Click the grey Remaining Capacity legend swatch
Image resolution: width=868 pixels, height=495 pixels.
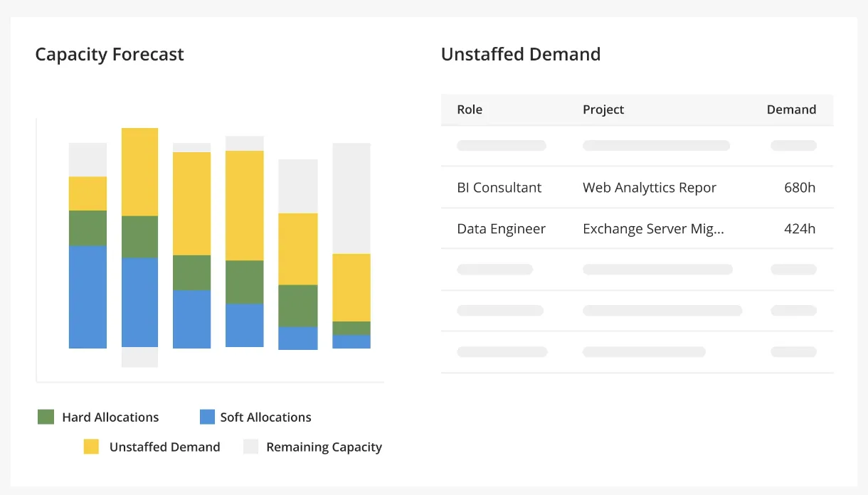[250, 447]
